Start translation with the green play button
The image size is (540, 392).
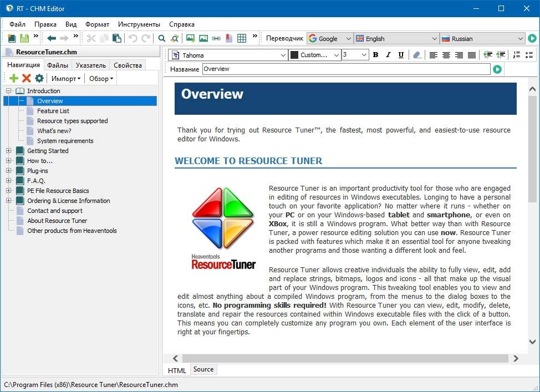click(x=532, y=38)
